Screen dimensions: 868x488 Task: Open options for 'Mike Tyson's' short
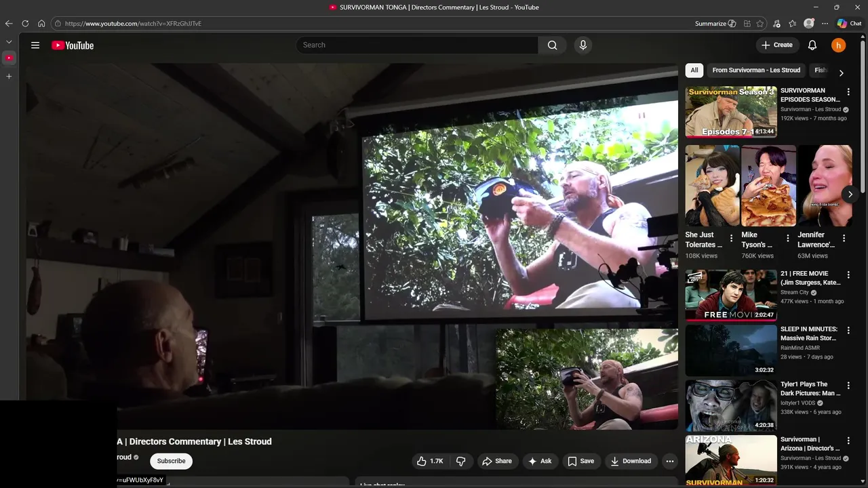787,239
